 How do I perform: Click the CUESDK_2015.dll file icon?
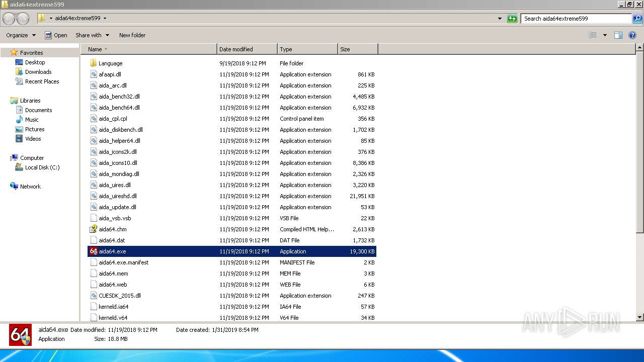coord(93,296)
